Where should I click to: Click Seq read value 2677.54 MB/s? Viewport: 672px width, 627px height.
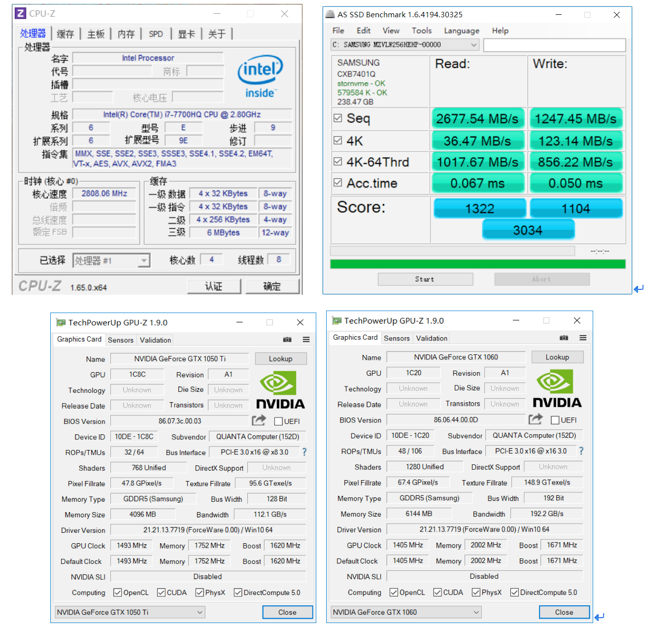pyautogui.click(x=477, y=118)
